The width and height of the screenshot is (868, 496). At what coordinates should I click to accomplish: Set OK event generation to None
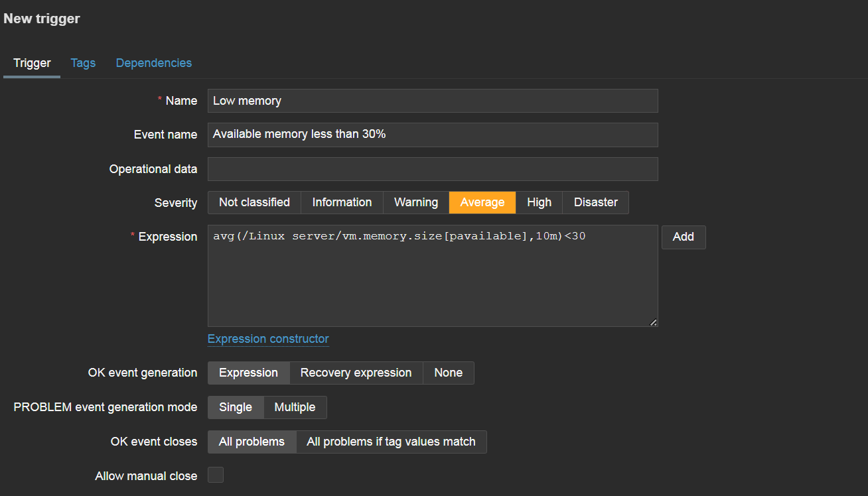pyautogui.click(x=449, y=373)
